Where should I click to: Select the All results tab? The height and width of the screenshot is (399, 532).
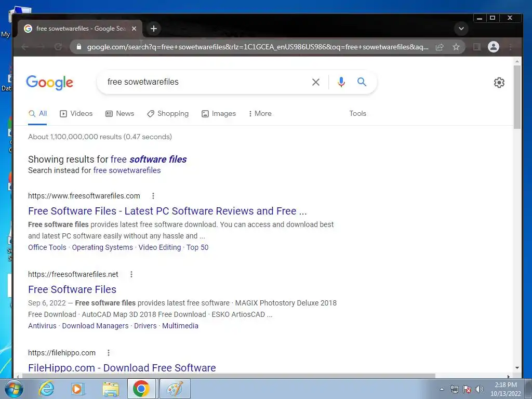(x=37, y=113)
